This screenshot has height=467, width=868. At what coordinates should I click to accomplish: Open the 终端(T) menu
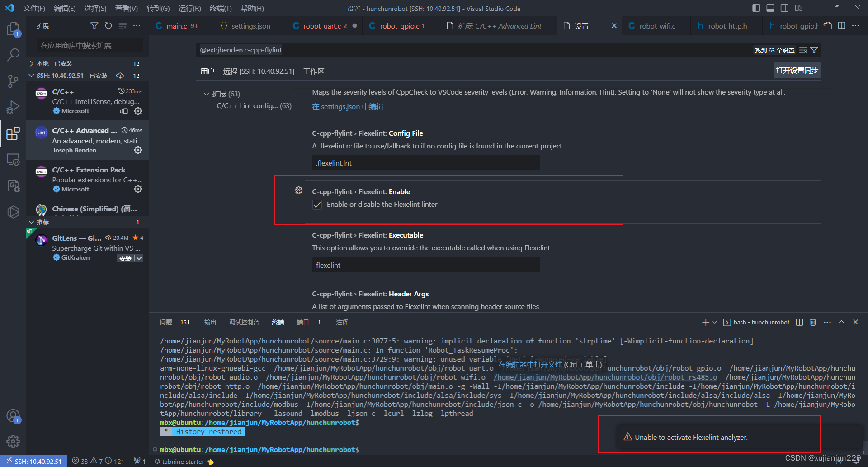(221, 8)
